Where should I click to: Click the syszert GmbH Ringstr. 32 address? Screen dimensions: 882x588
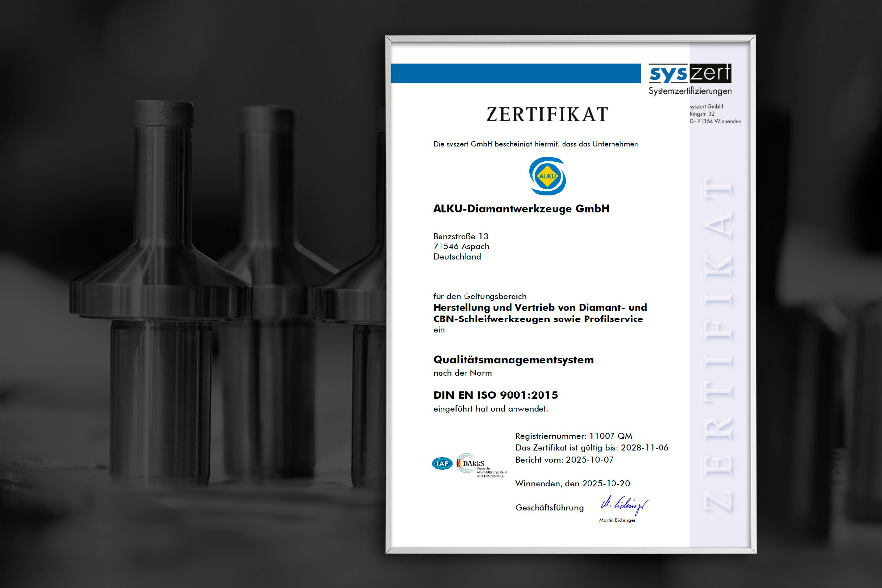point(715,114)
